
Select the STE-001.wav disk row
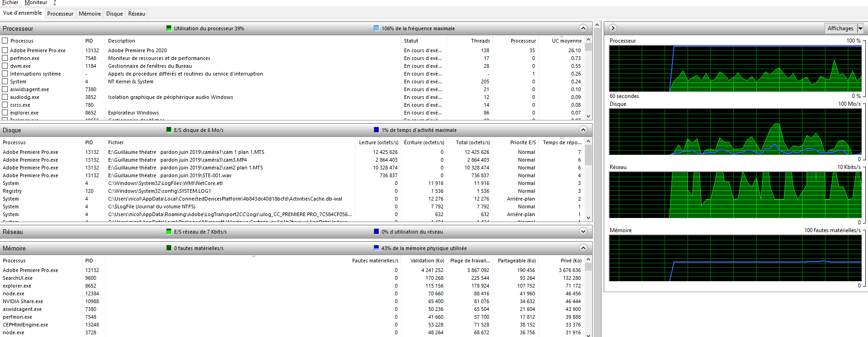coord(292,175)
